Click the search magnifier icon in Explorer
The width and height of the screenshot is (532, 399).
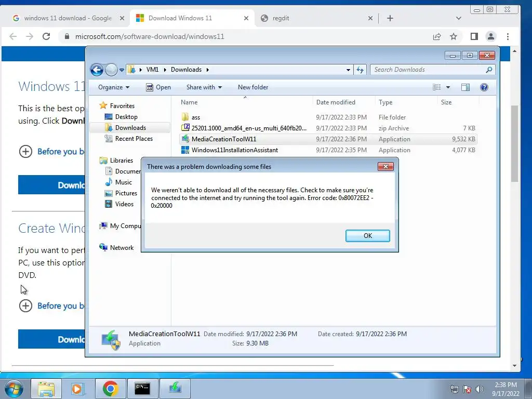(x=489, y=70)
